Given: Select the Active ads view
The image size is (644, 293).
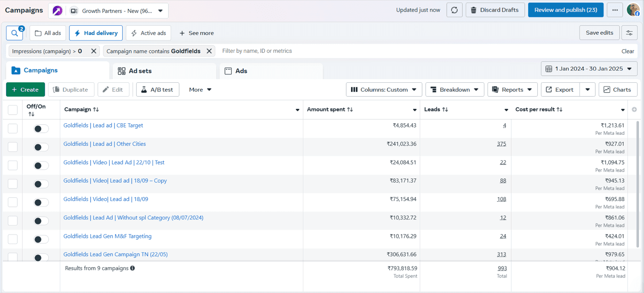Looking at the screenshot, I should [x=149, y=33].
